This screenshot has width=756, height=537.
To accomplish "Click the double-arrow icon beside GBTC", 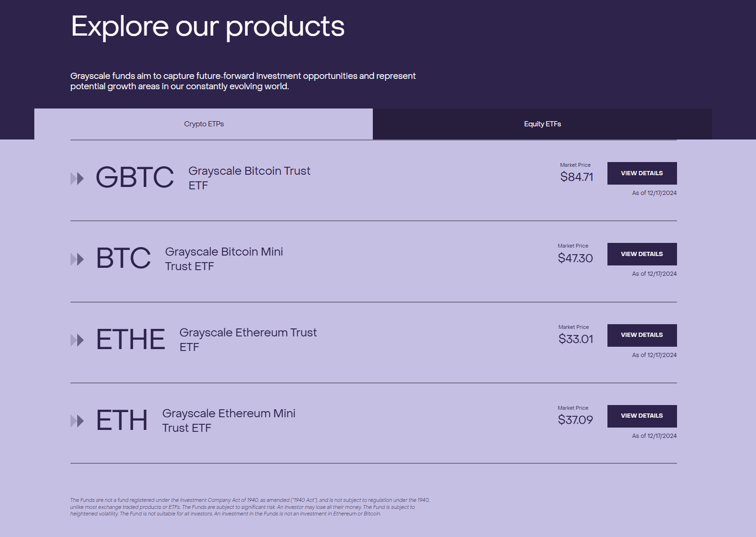I will 77,179.
